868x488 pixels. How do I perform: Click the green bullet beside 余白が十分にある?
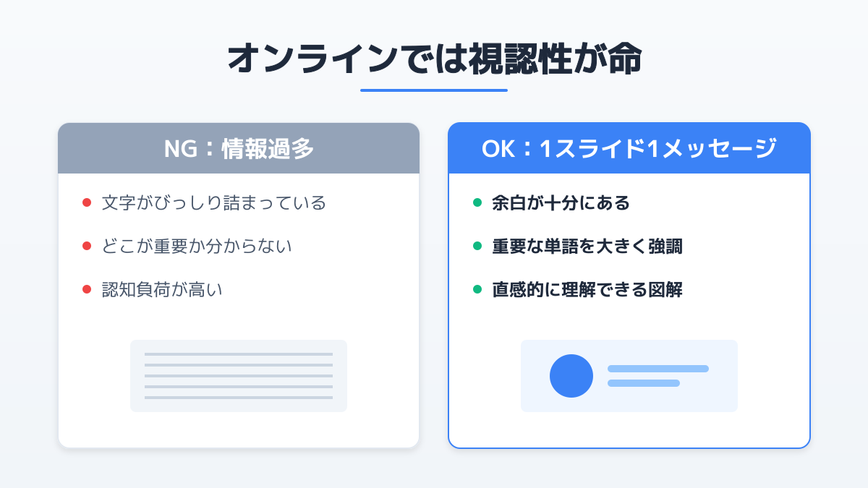pyautogui.click(x=477, y=202)
